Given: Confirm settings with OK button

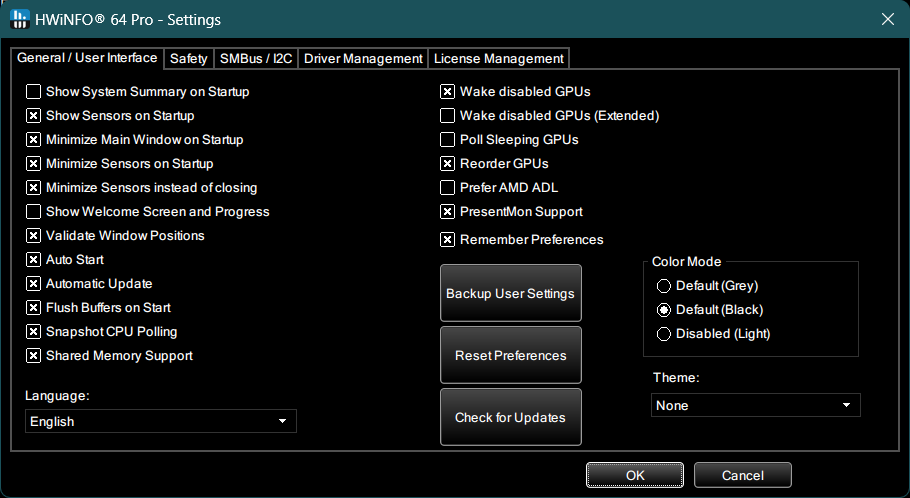Looking at the screenshot, I should tap(635, 475).
